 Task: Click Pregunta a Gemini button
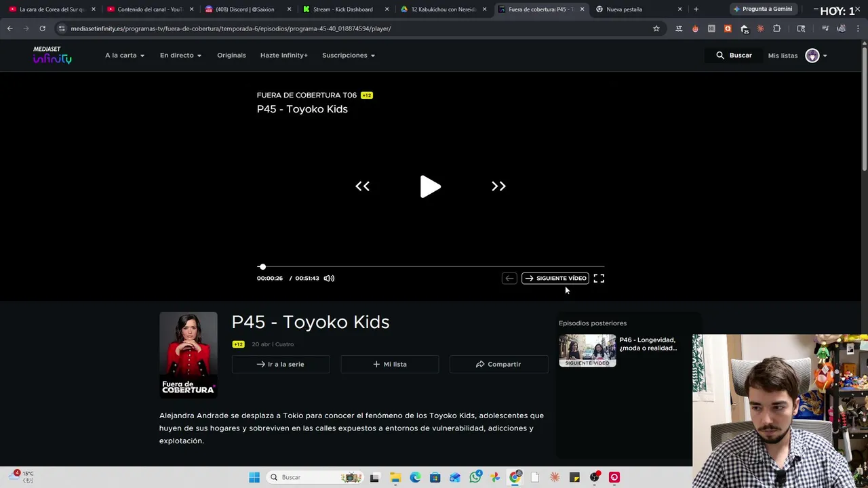(762, 9)
